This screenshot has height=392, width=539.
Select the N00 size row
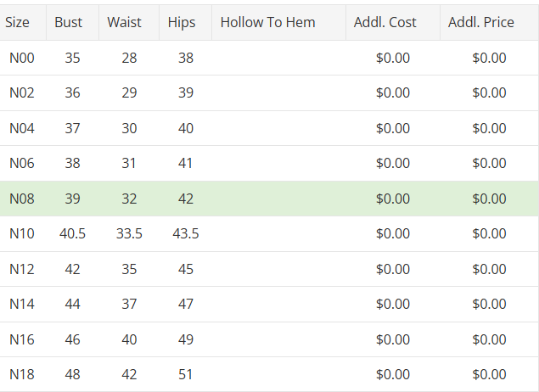[x=22, y=58]
